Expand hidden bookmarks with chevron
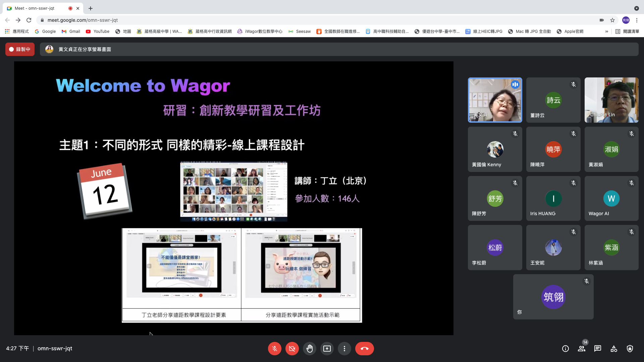Image resolution: width=644 pixels, height=362 pixels. (x=606, y=32)
